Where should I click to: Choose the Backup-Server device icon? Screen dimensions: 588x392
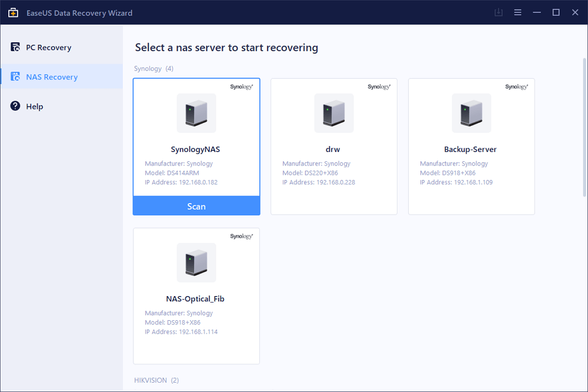click(x=472, y=113)
